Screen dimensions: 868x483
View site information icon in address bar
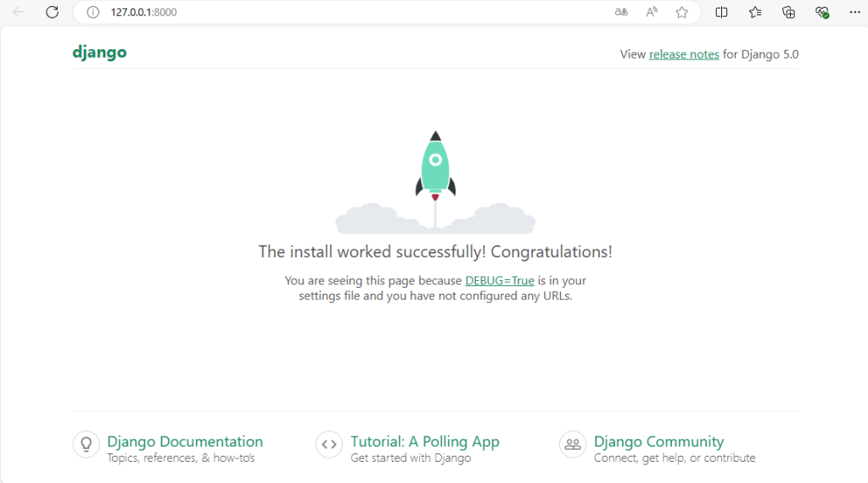[x=93, y=12]
